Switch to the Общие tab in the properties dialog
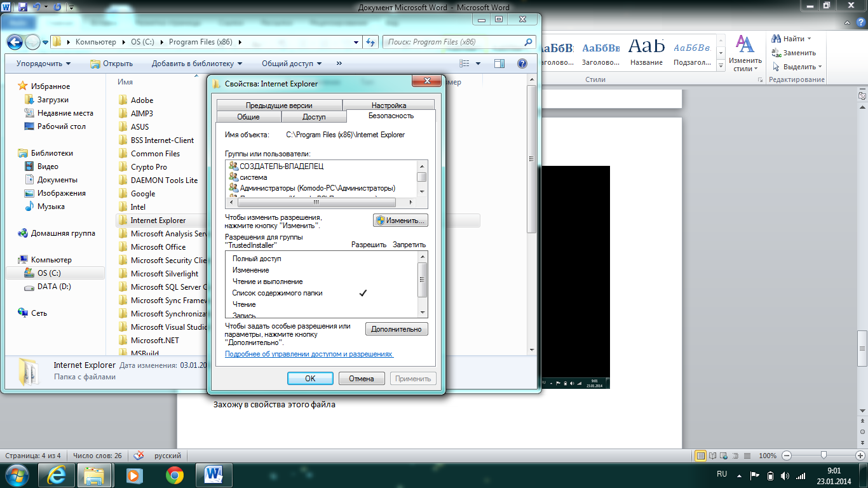The height and width of the screenshot is (488, 868). pyautogui.click(x=248, y=117)
